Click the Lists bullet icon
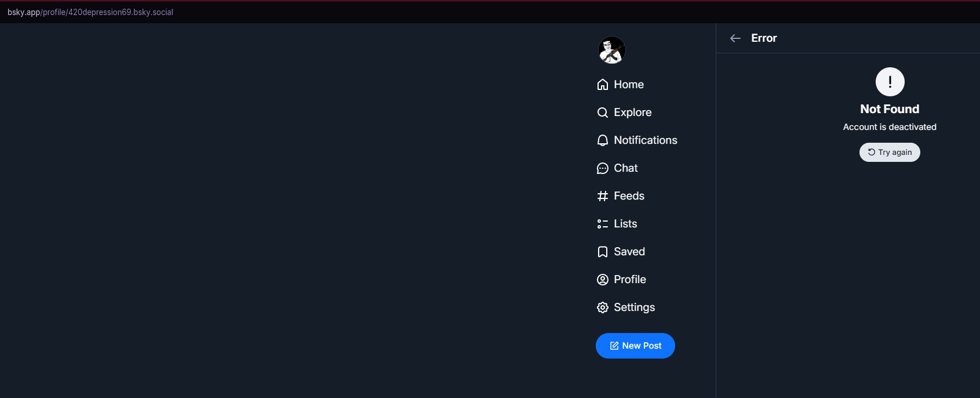Image resolution: width=980 pixels, height=398 pixels. tap(603, 224)
